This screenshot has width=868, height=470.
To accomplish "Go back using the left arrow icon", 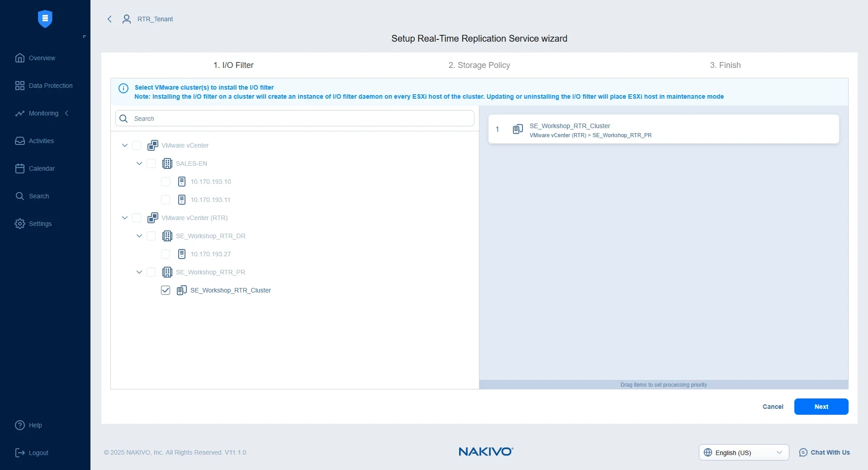I will point(109,19).
